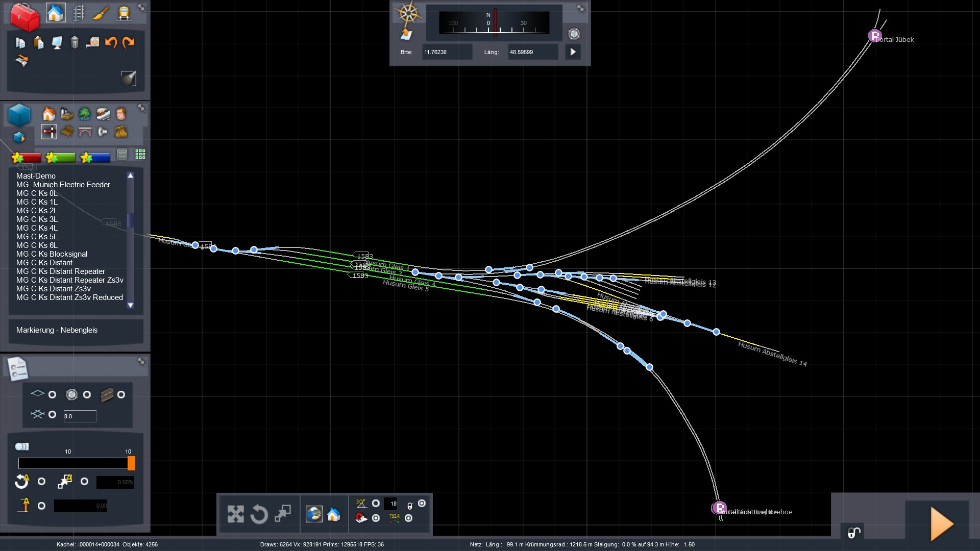This screenshot has width=980, height=551.
Task: Enable the magnet snap to terrain option
Action: tap(376, 518)
